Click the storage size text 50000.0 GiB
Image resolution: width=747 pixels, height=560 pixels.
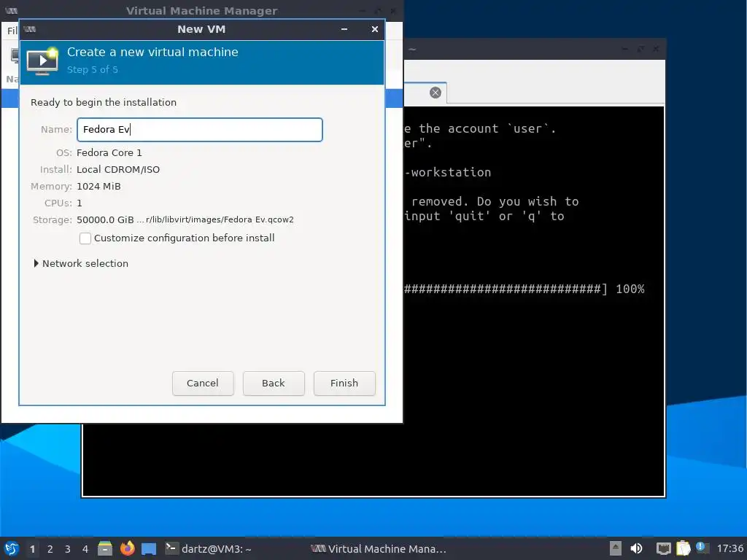[105, 219]
